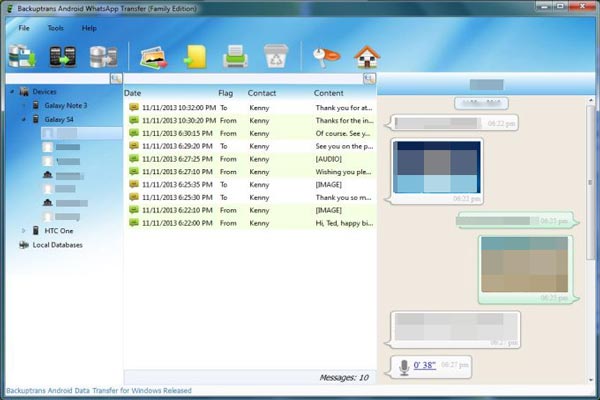The width and height of the screenshot is (600, 400).
Task: Select Galaxy Note 3 in the device tree
Action: [x=65, y=105]
